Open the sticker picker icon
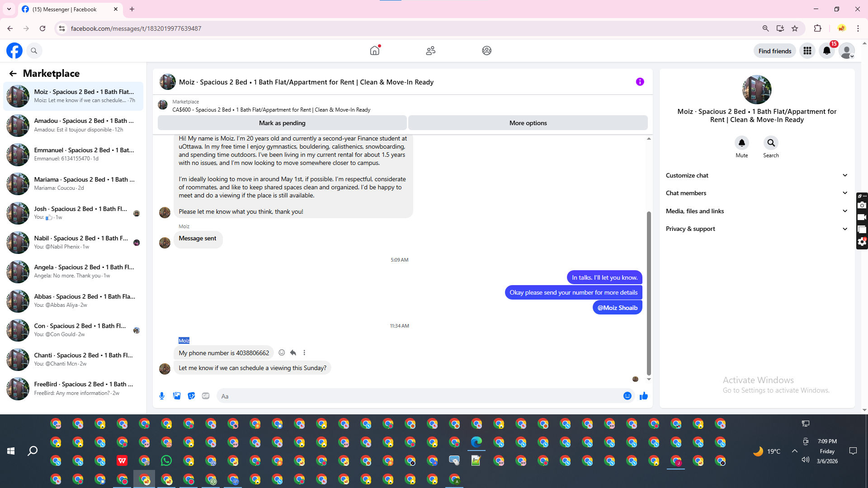The width and height of the screenshot is (868, 488). 191,396
